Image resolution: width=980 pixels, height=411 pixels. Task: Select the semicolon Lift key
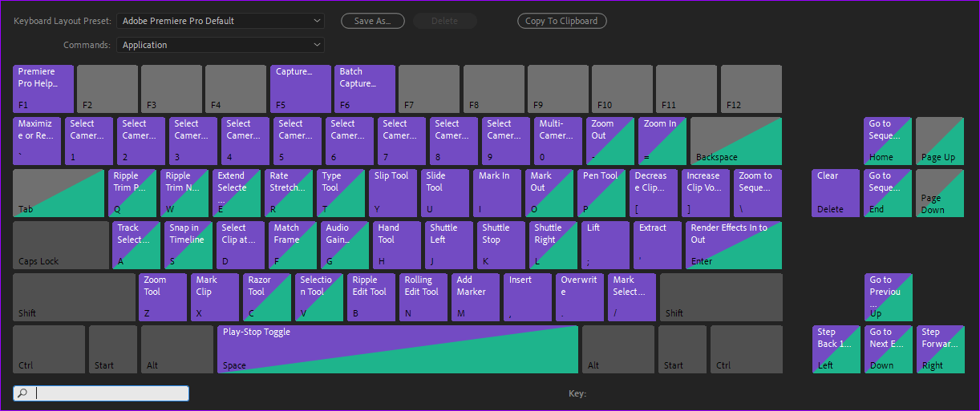pyautogui.click(x=605, y=245)
